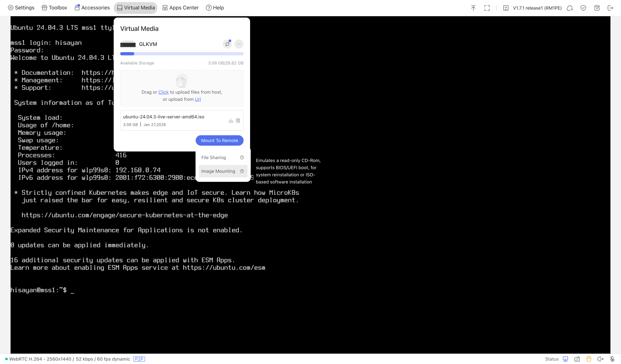Open the Toolbox menu
The height and width of the screenshot is (364, 621).
54,8
